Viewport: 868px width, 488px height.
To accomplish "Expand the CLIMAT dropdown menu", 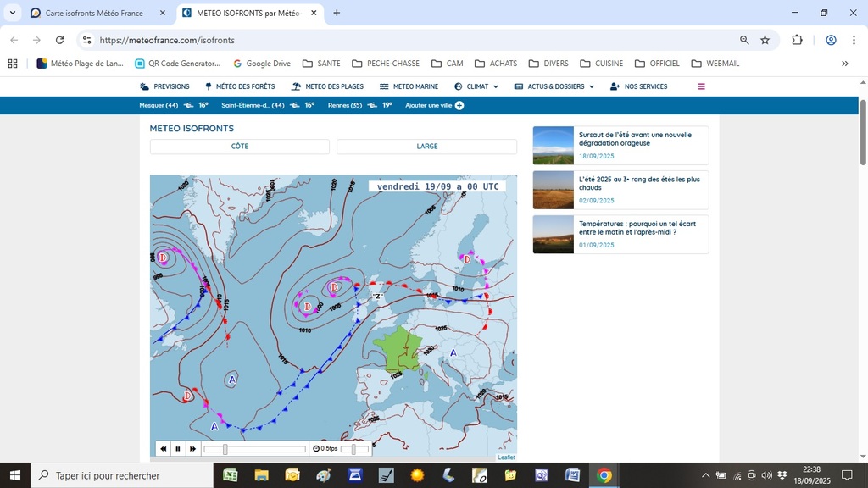I will (476, 86).
